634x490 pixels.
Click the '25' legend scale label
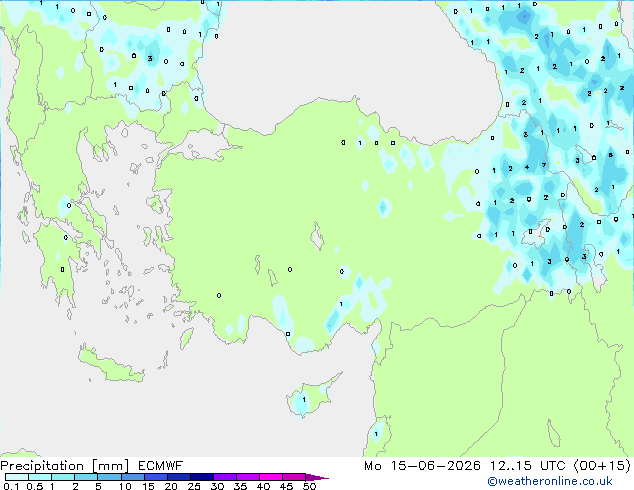[x=194, y=486]
